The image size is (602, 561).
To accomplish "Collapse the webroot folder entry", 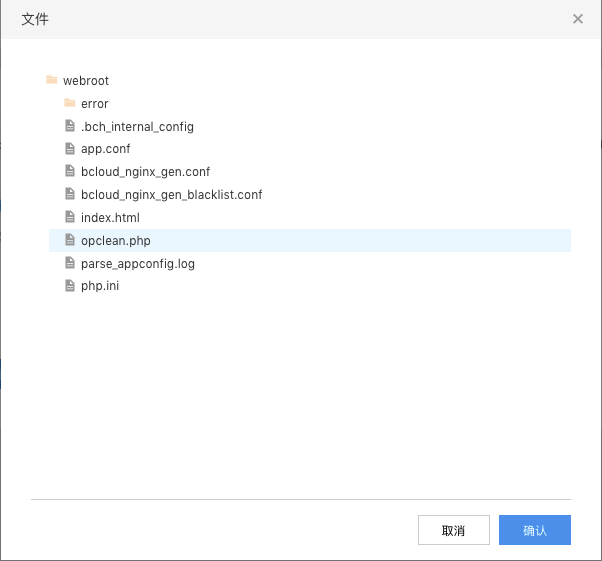I will pyautogui.click(x=86, y=81).
